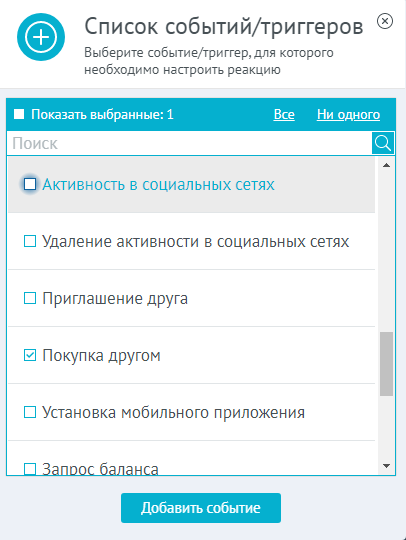Check 'Активность в социальных сетях' checkbox
This screenshot has height=540, width=406.
(x=30, y=184)
